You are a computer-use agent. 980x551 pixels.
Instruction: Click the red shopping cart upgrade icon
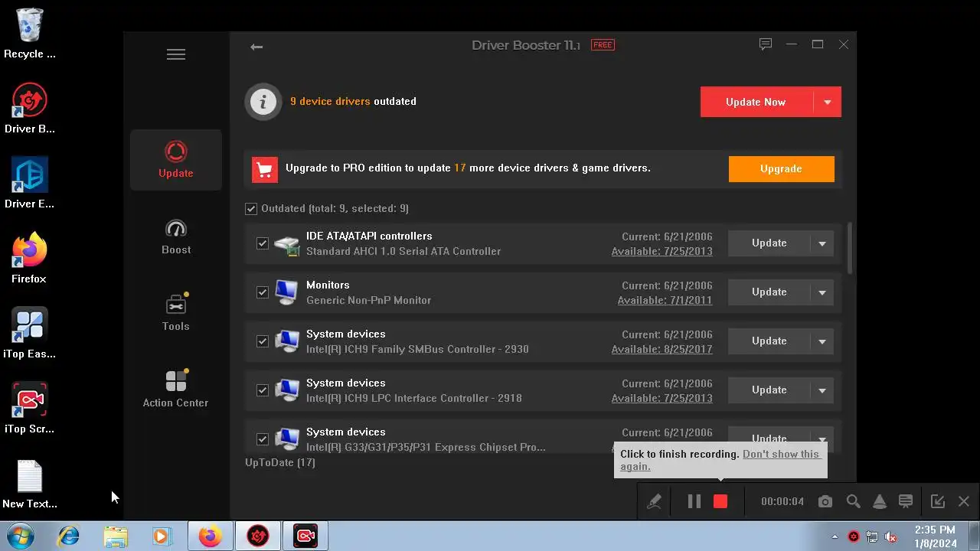point(265,169)
